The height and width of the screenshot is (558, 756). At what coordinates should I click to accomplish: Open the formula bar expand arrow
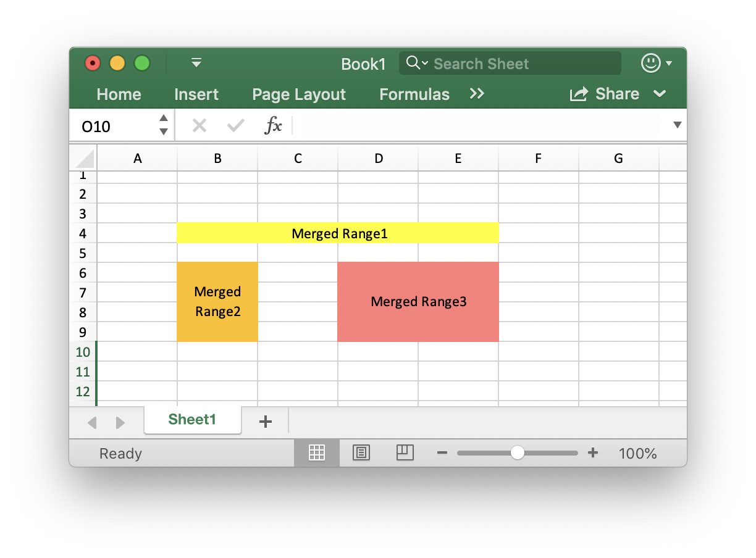(678, 125)
